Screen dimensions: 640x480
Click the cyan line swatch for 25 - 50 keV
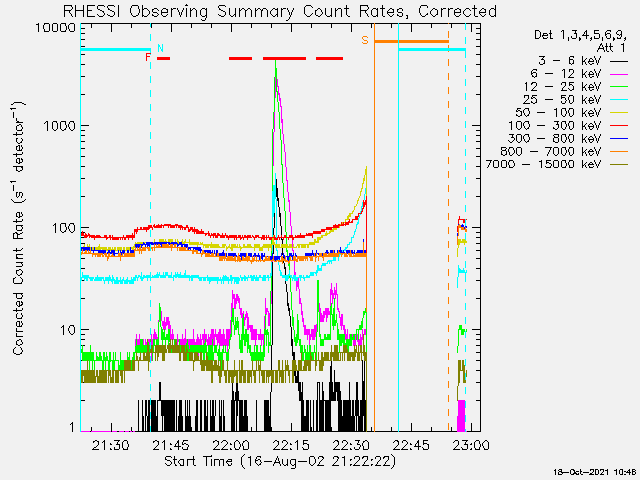coord(619,100)
